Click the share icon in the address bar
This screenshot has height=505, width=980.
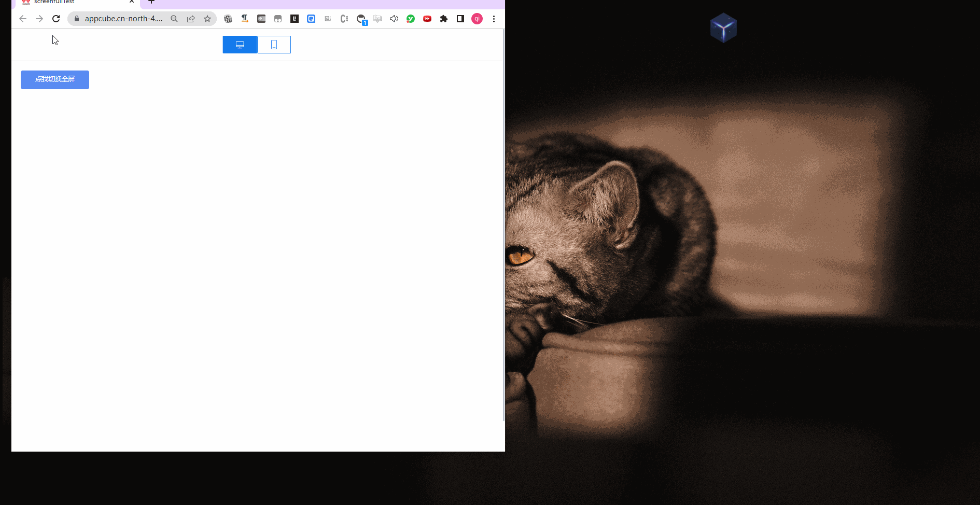tap(191, 19)
